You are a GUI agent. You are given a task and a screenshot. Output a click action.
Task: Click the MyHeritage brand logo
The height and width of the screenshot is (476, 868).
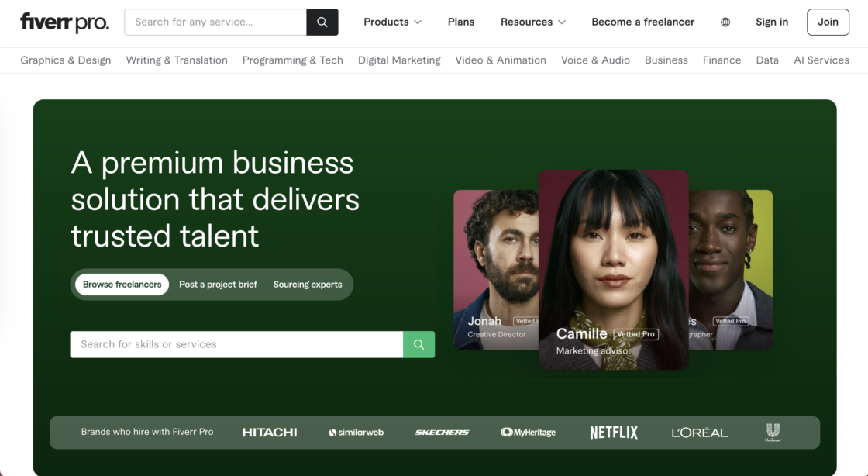[528, 432]
